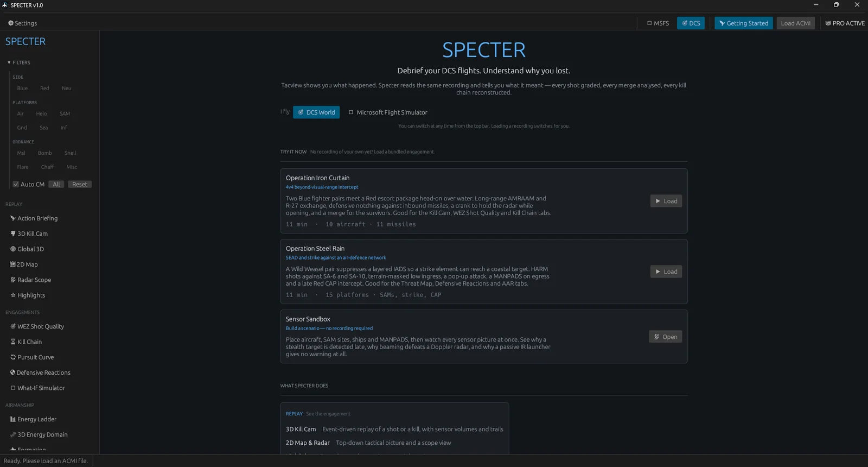868x467 pixels.
Task: Toggle the Flare ordnance filter
Action: [23, 167]
